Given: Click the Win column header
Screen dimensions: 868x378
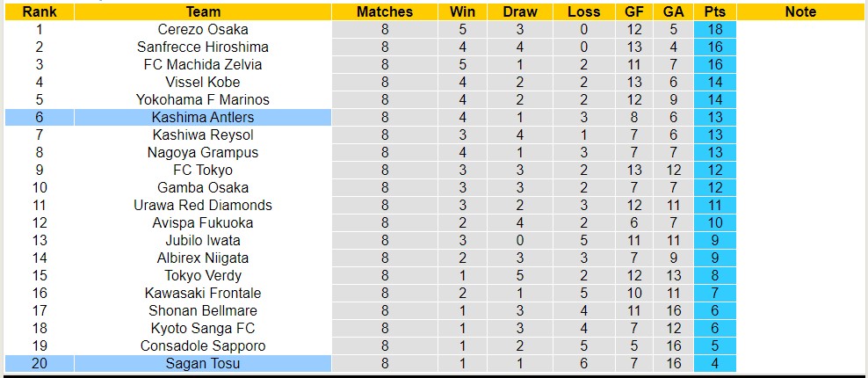Looking at the screenshot, I should pos(462,11).
